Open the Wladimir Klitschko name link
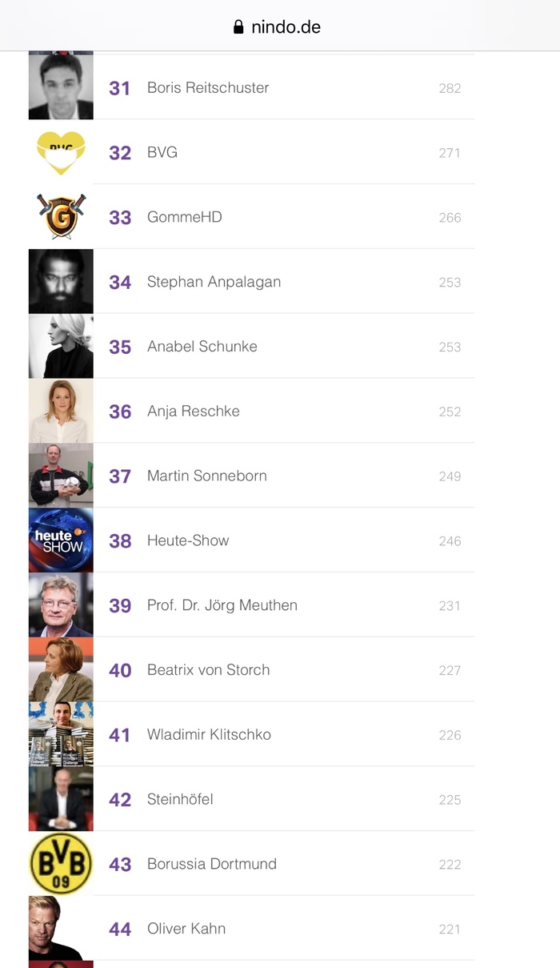Viewport: 560px width, 968px height. 209,735
